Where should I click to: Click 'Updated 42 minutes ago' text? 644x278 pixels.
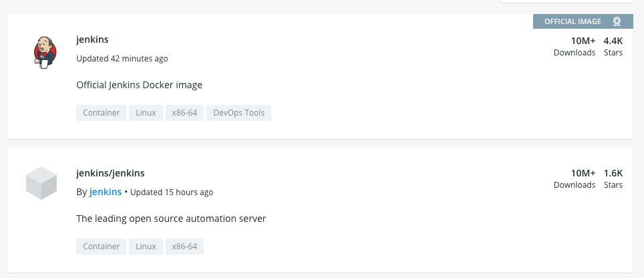pyautogui.click(x=122, y=58)
